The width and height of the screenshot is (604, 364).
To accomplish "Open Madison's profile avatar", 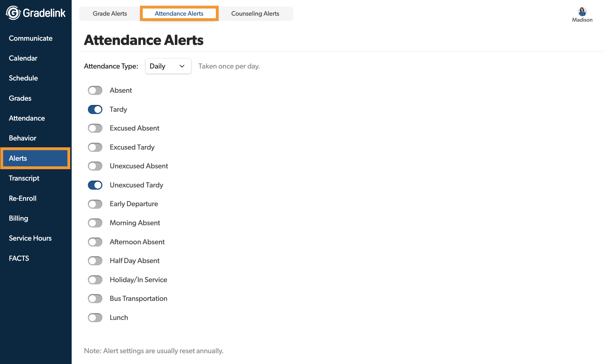I will click(582, 12).
